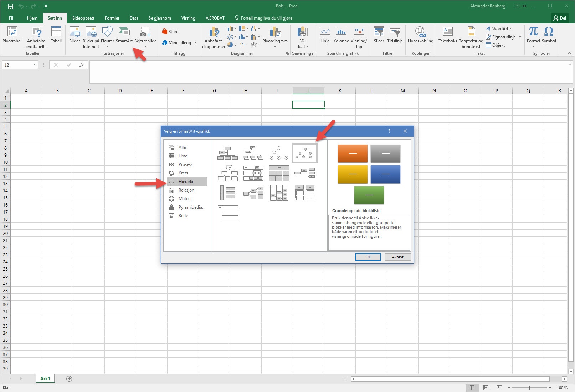This screenshot has width=575, height=392.
Task: Save the workbook with the disk icon
Action: pyautogui.click(x=11, y=6)
